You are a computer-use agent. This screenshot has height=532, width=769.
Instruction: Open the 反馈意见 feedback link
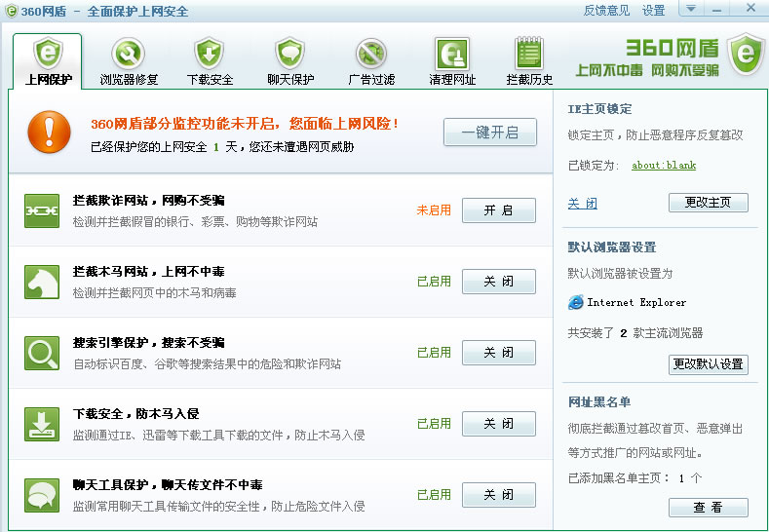[x=606, y=11]
